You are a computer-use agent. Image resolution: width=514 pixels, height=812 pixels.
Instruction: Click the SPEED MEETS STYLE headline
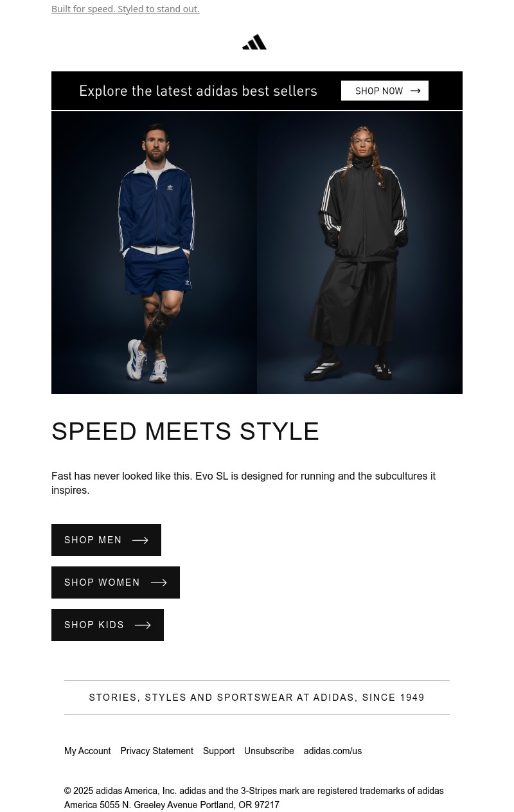(186, 431)
